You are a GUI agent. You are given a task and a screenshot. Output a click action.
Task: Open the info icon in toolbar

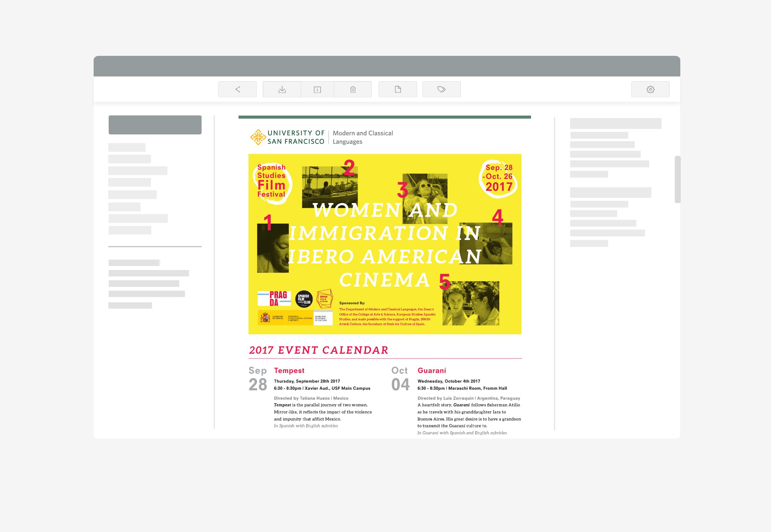317,89
